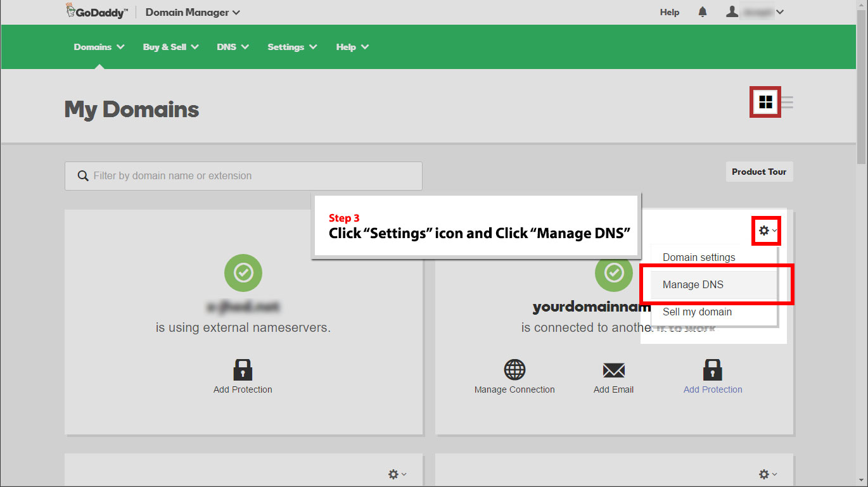The height and width of the screenshot is (487, 868).
Task: Expand the Domain Manager dropdown
Action: (x=191, y=12)
